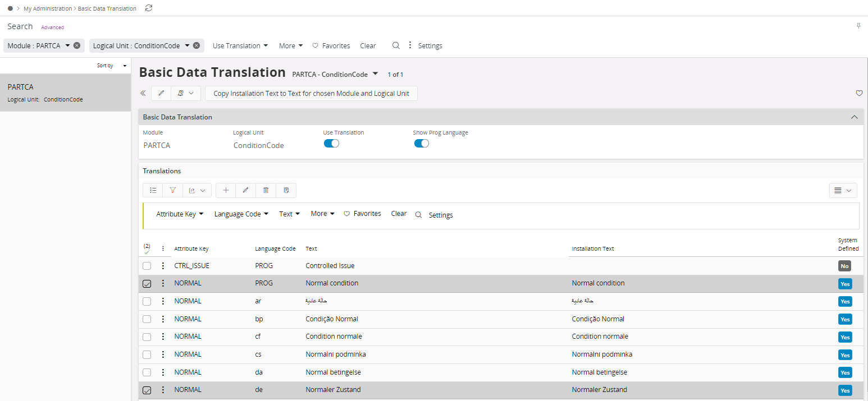This screenshot has width=868, height=401.
Task: Collapse the Basic Data Translation section
Action: point(854,117)
